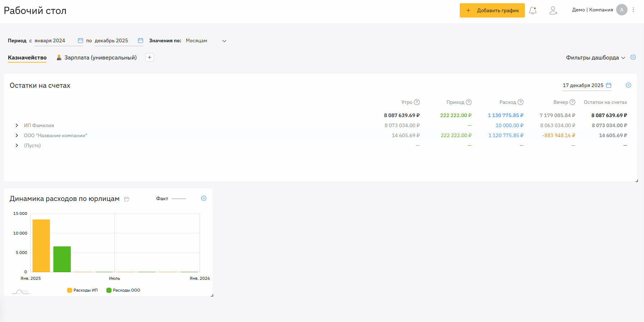644x322 pixels.
Task: Open settings gear of Динамика расходов chart
Action: [x=204, y=198]
